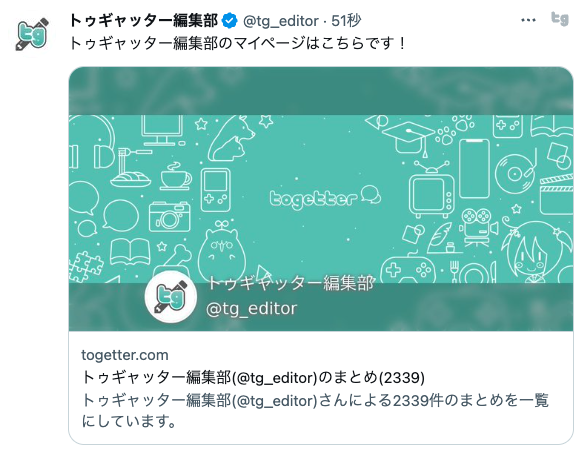The width and height of the screenshot is (587, 455).
Task: Click the 51秒 timestamp
Action: (346, 21)
